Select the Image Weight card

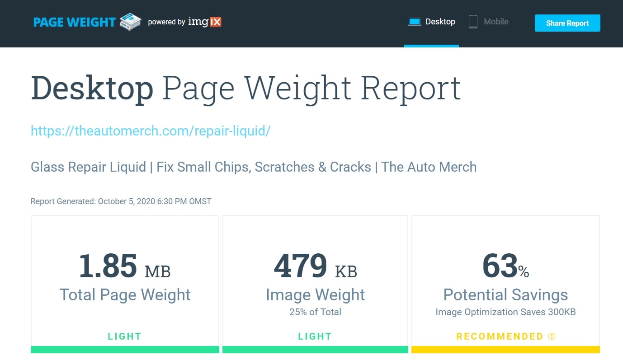coord(315,280)
